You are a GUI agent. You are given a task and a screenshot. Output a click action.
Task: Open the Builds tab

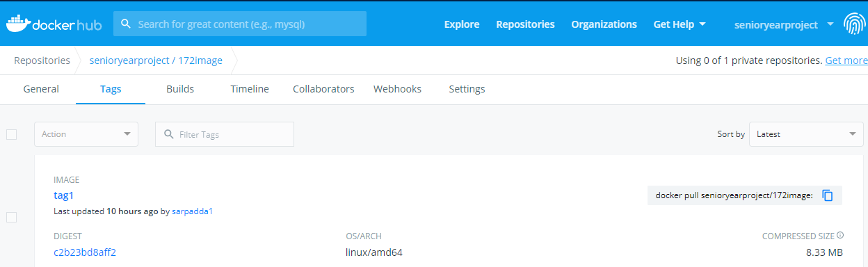pos(180,89)
